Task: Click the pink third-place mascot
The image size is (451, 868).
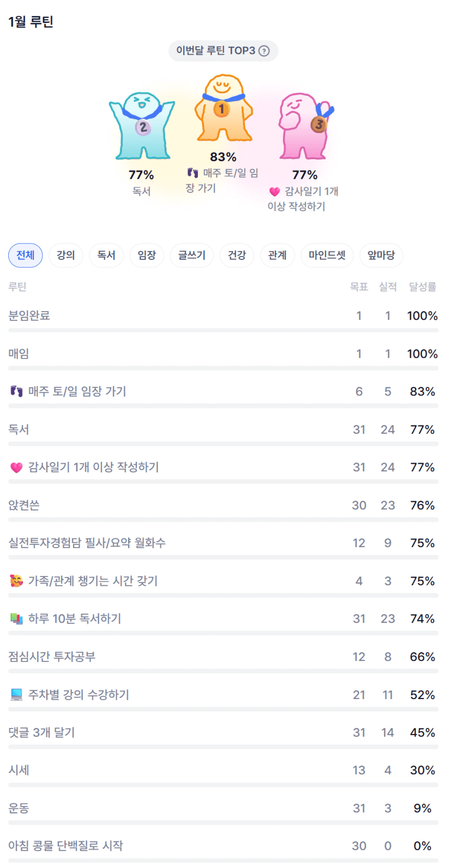Action: pyautogui.click(x=304, y=126)
